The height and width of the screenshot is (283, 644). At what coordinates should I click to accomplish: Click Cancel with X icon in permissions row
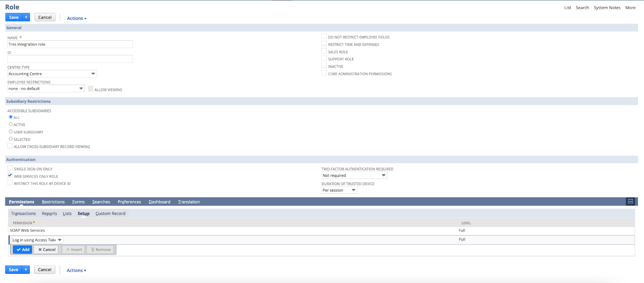click(47, 250)
